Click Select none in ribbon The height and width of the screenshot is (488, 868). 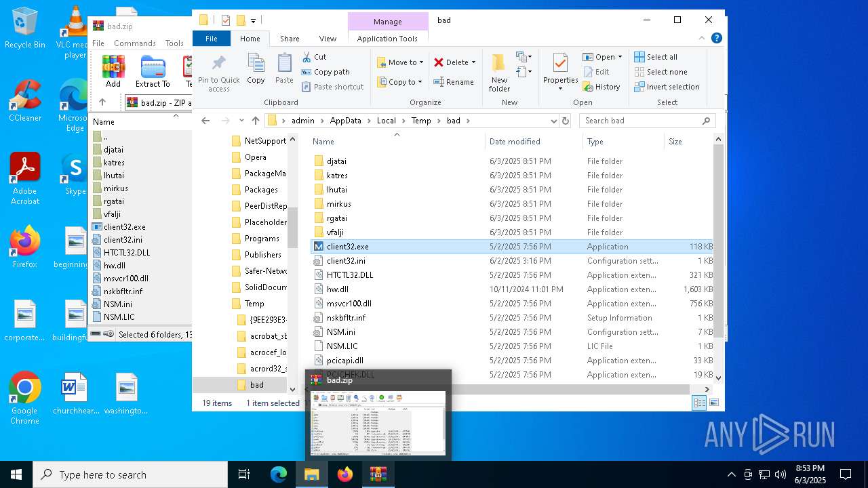point(660,72)
